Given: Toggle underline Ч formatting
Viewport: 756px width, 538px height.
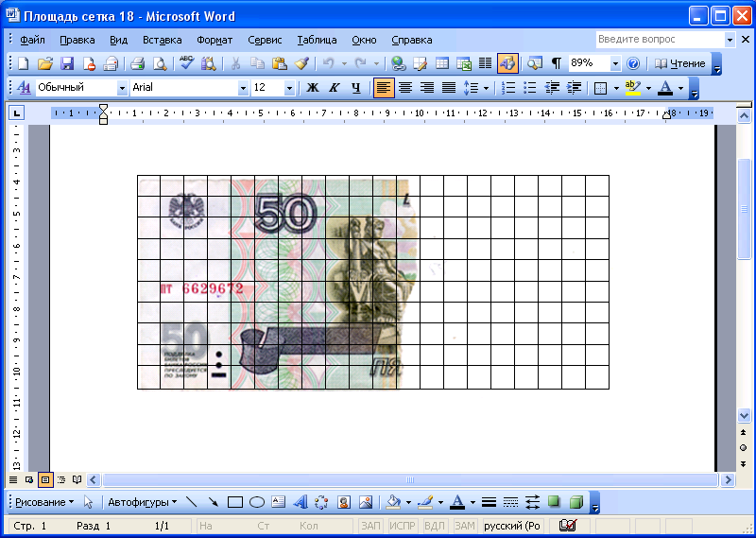Looking at the screenshot, I should pos(356,87).
